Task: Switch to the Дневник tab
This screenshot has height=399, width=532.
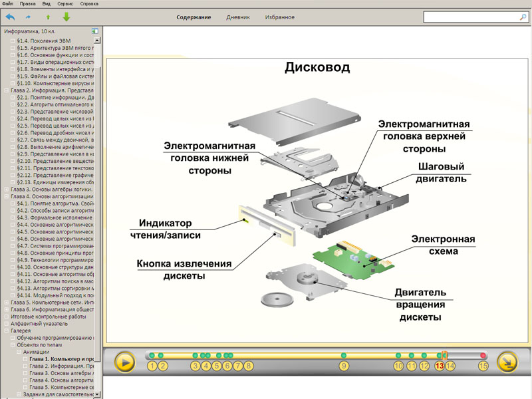Action: (238, 17)
